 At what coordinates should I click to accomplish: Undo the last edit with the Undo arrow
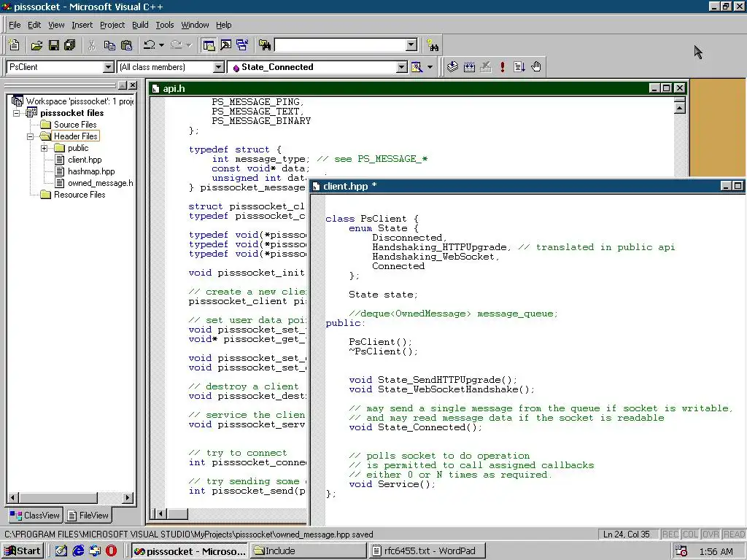(x=149, y=45)
